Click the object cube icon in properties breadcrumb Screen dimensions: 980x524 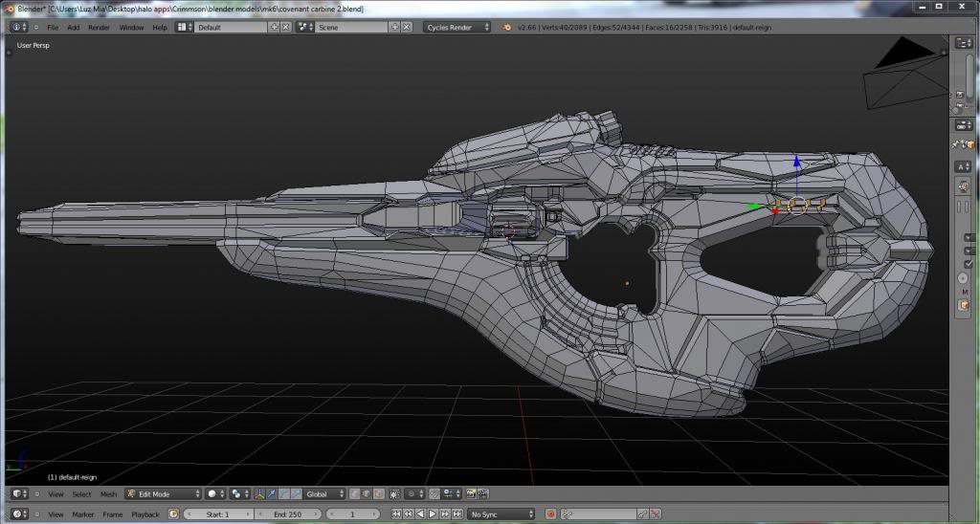tap(970, 144)
